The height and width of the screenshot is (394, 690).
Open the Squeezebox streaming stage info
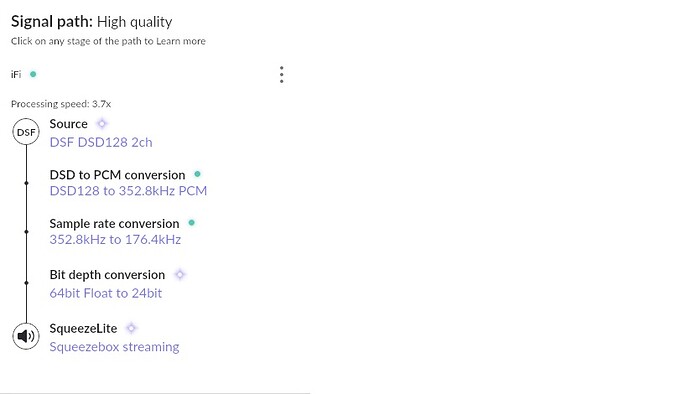[114, 347]
